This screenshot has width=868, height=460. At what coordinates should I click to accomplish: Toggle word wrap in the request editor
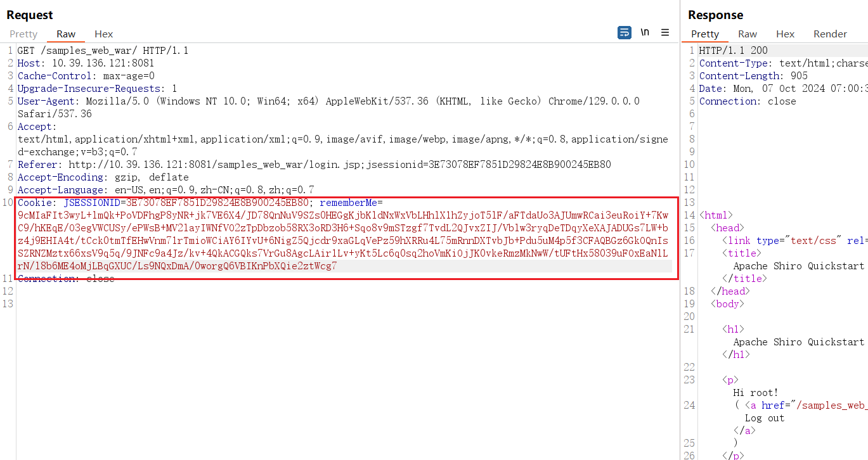[624, 32]
